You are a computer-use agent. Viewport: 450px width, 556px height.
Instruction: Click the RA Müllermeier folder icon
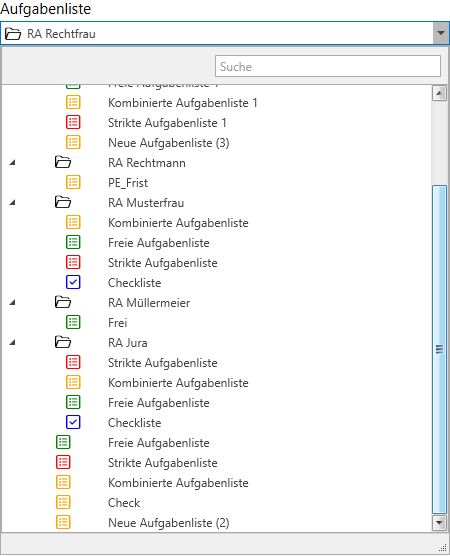point(63,302)
